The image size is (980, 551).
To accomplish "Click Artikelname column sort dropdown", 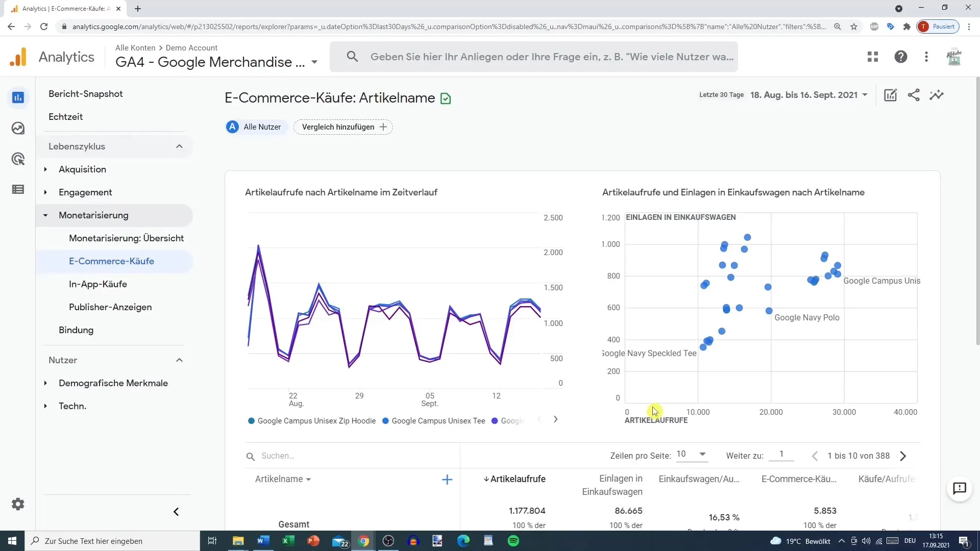I will click(x=309, y=479).
